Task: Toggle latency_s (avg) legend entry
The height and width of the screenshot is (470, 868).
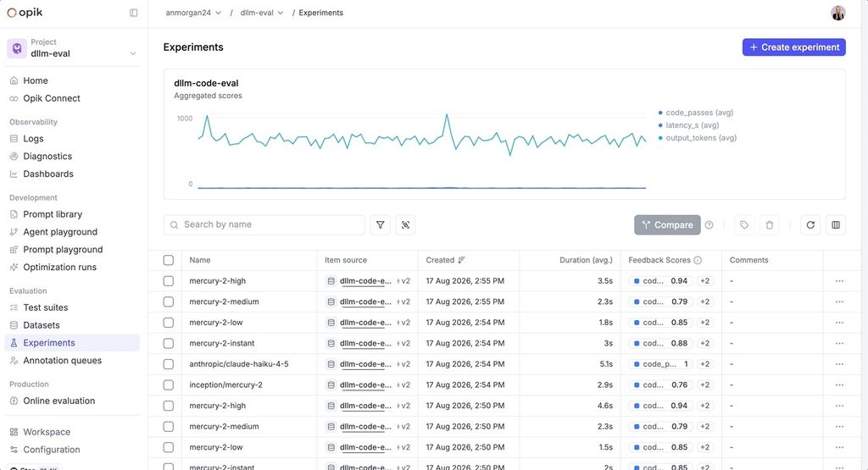Action: coord(688,125)
